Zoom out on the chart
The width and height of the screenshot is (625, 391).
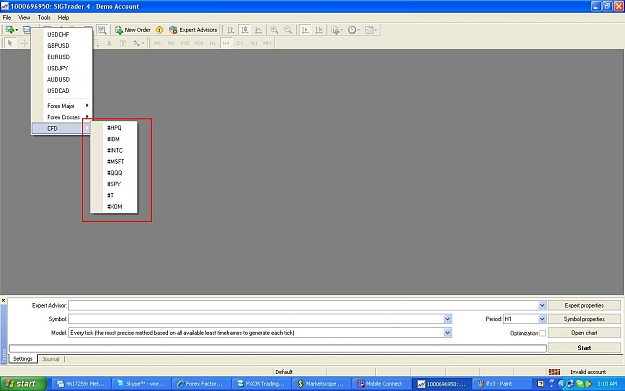288,30
